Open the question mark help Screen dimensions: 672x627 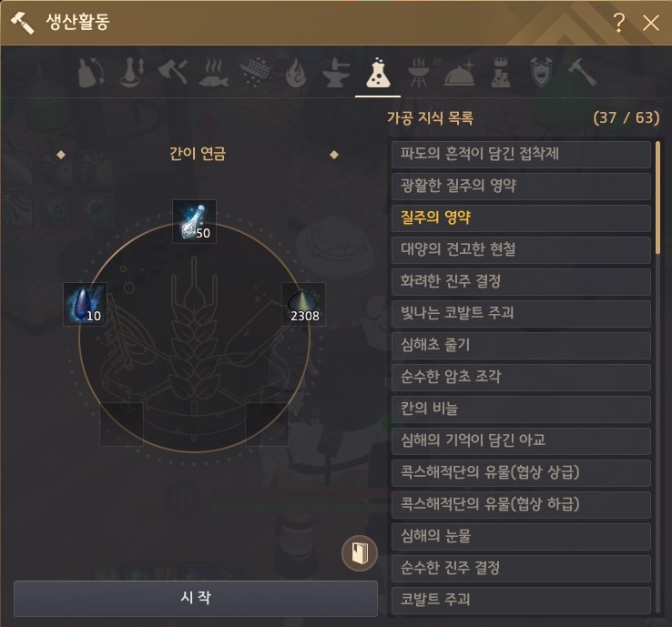click(x=618, y=22)
